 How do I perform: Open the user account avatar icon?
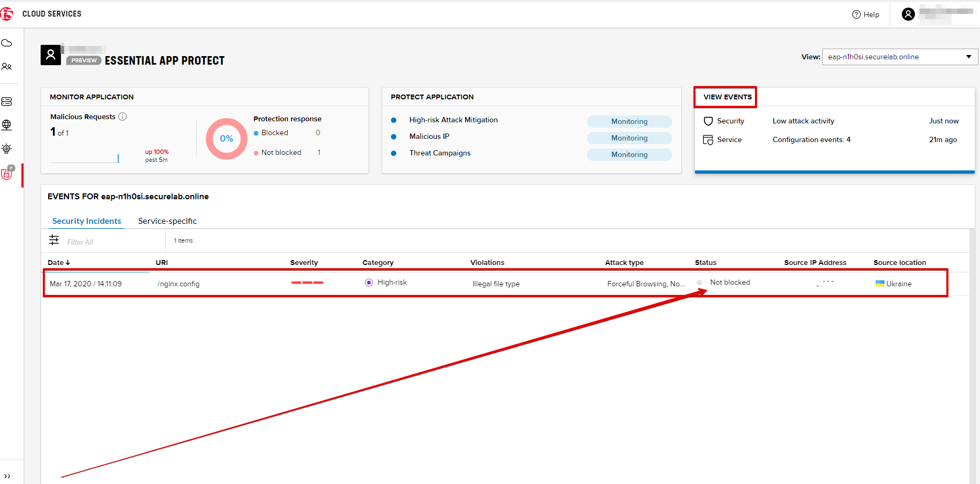pyautogui.click(x=908, y=14)
